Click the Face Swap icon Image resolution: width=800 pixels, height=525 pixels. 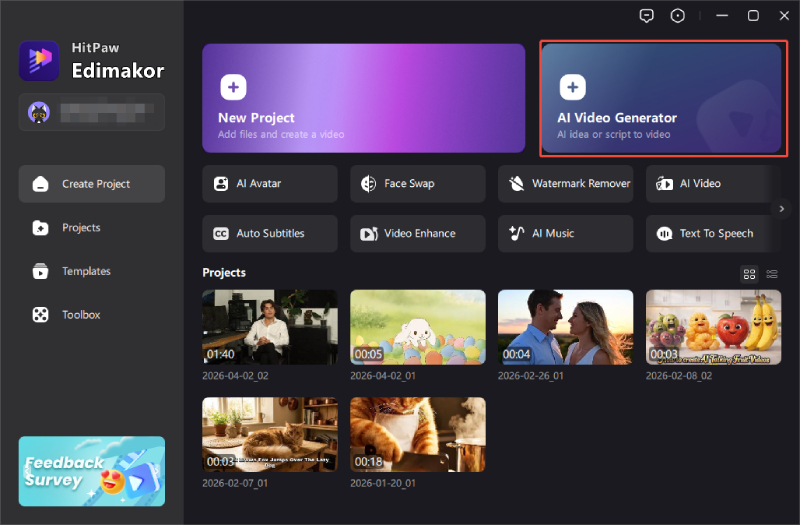[368, 184]
